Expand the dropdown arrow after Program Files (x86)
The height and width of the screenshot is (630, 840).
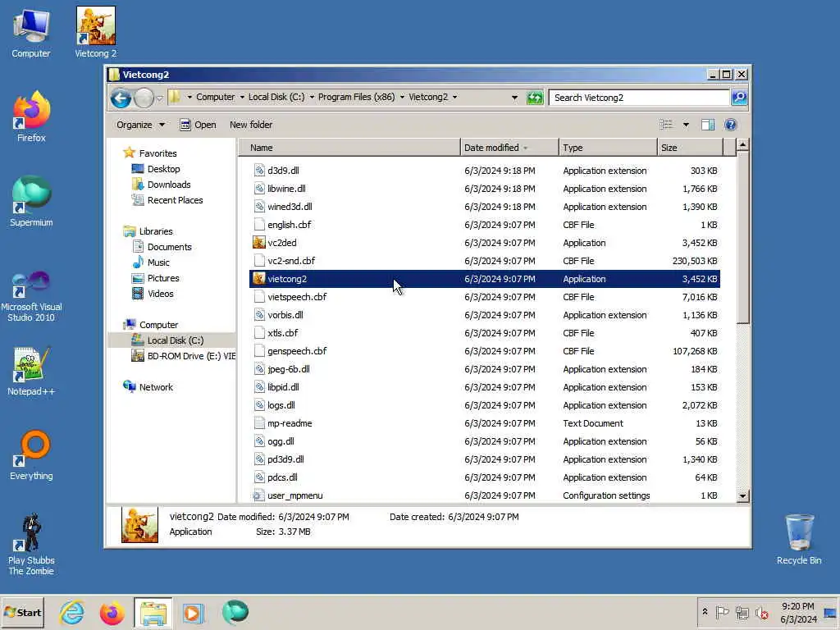(x=402, y=97)
